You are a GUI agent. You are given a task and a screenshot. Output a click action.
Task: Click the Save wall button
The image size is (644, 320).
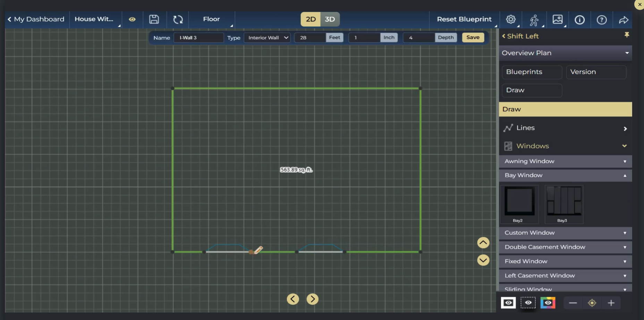pos(473,37)
